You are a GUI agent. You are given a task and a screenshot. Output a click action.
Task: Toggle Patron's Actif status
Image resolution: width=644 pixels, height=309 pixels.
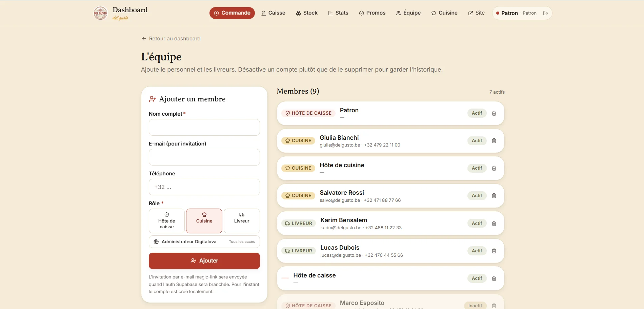click(477, 113)
